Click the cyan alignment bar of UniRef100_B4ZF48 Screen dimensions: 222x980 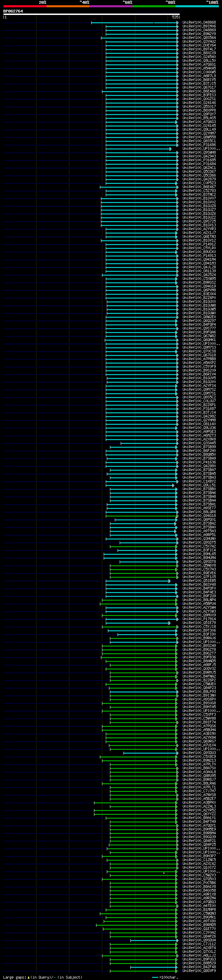pyautogui.click(x=154, y=967)
